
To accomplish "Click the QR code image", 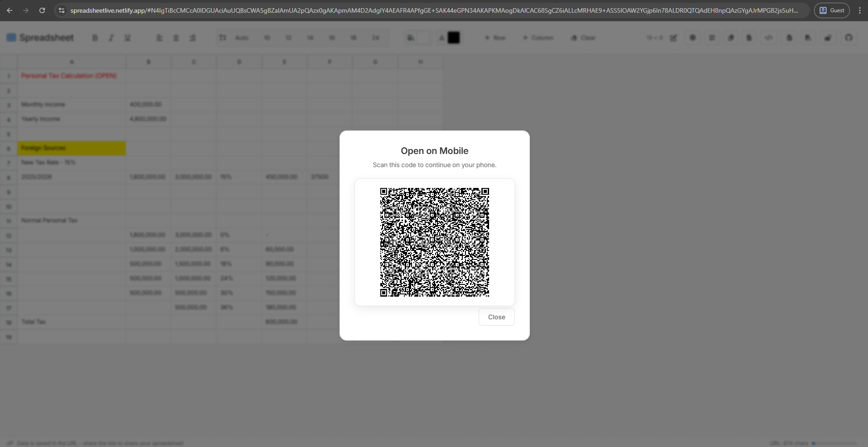I will [434, 242].
